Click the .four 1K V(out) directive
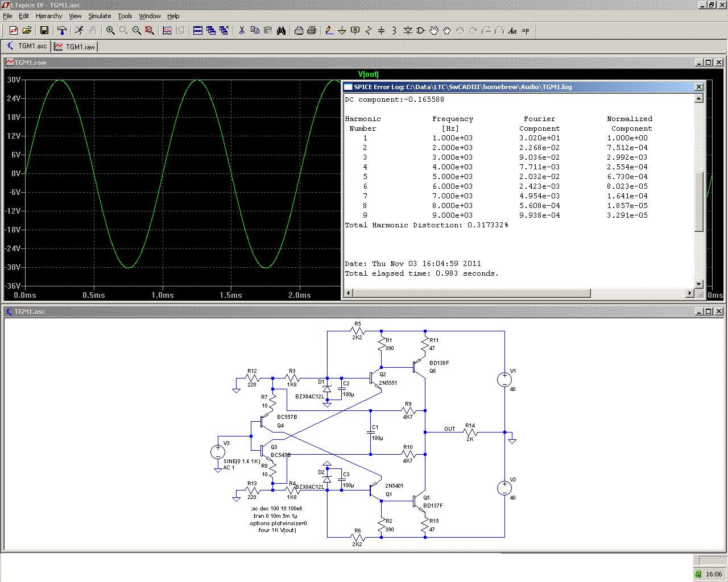Image resolution: width=728 pixels, height=582 pixels. [x=277, y=530]
